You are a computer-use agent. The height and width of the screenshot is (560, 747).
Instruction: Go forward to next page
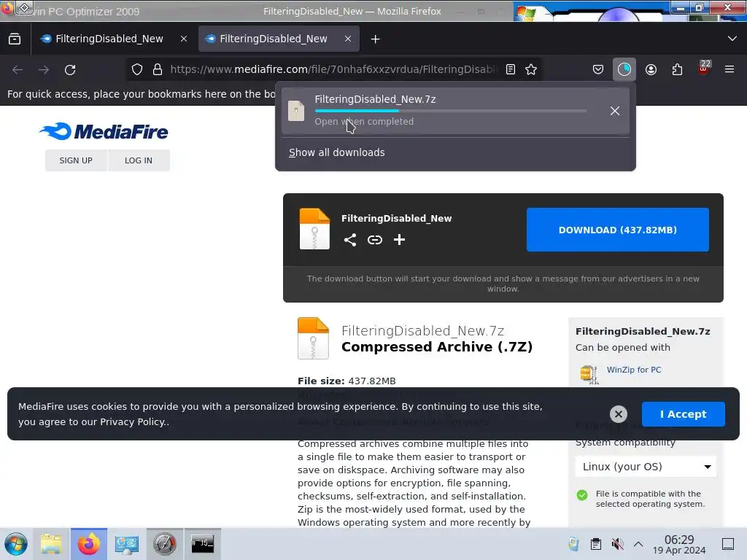(44, 69)
